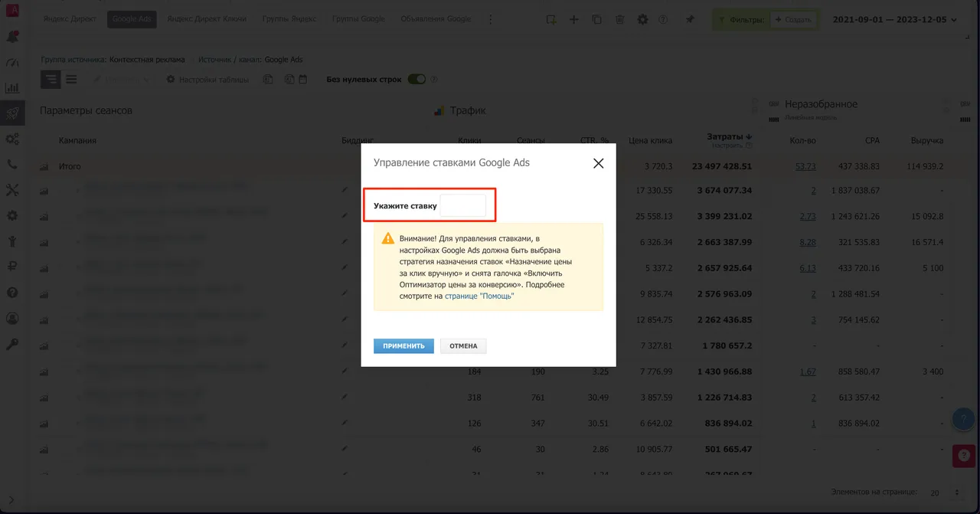Open the items-per-page dropdown showing 20

(944, 493)
